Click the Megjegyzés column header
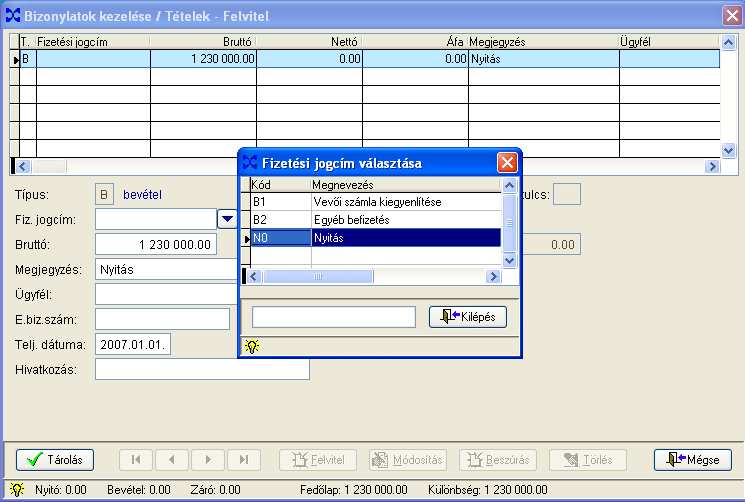This screenshot has width=745, height=502. [544, 42]
